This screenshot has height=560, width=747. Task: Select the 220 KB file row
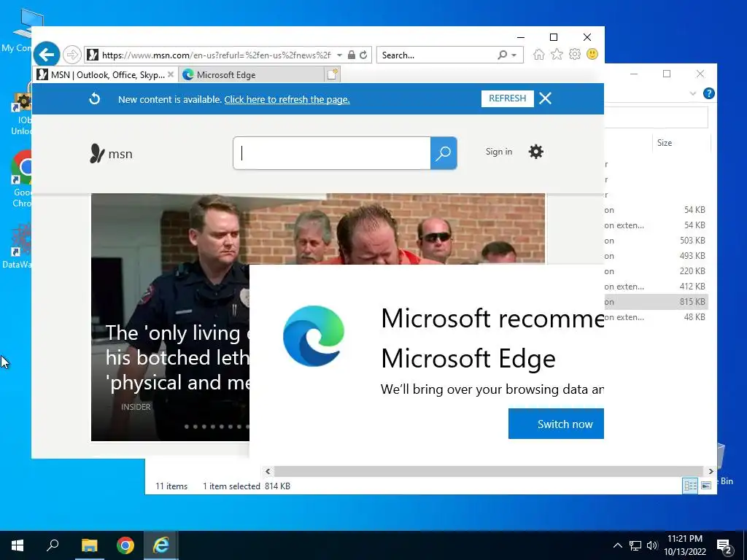pos(656,271)
